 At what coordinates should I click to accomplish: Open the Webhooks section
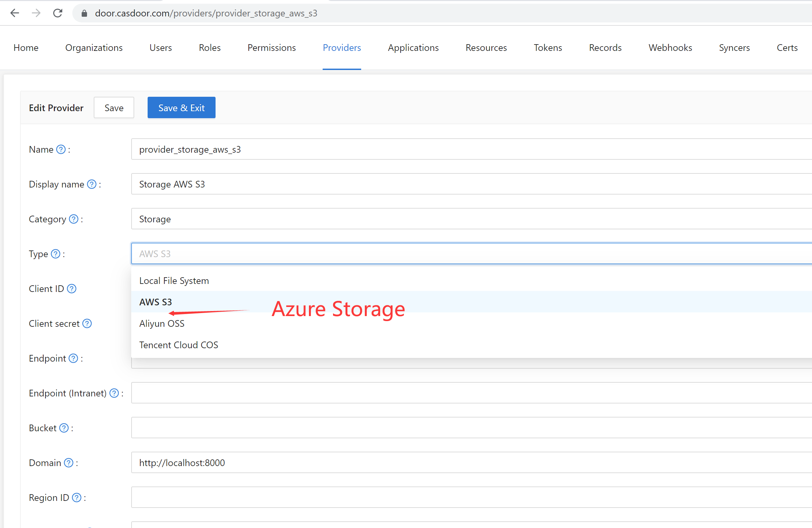pyautogui.click(x=670, y=48)
